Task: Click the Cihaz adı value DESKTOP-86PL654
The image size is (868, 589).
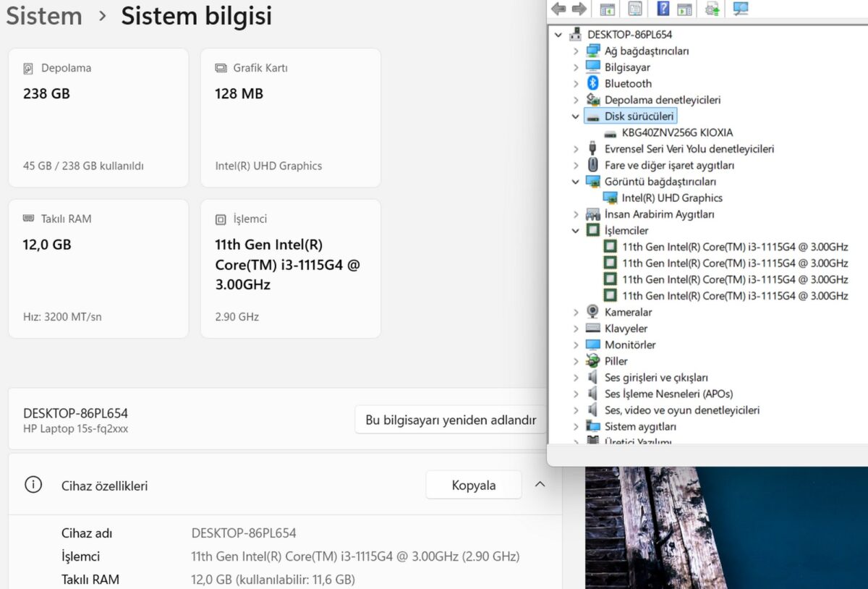Action: (x=244, y=533)
